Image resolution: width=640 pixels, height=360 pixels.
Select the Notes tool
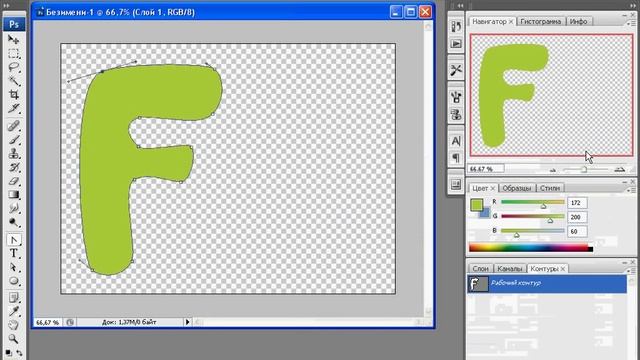13,298
